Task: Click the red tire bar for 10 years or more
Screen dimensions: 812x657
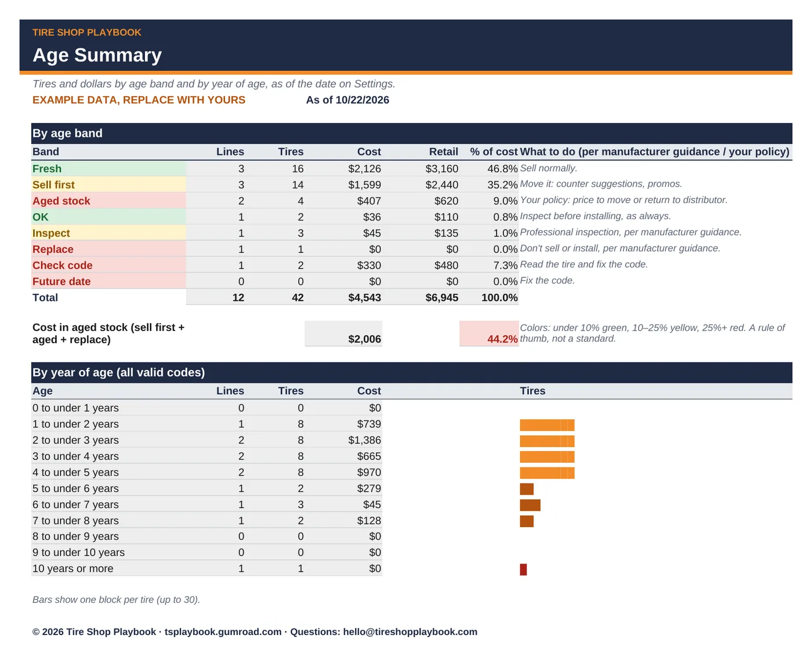Action: 523,569
